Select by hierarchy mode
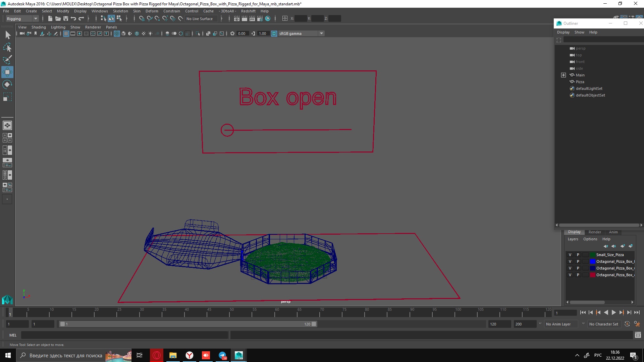The image size is (644, 362). (x=103, y=19)
